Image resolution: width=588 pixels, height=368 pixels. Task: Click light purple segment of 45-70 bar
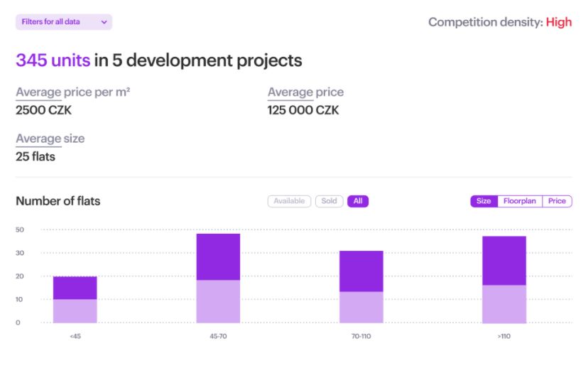coord(218,301)
